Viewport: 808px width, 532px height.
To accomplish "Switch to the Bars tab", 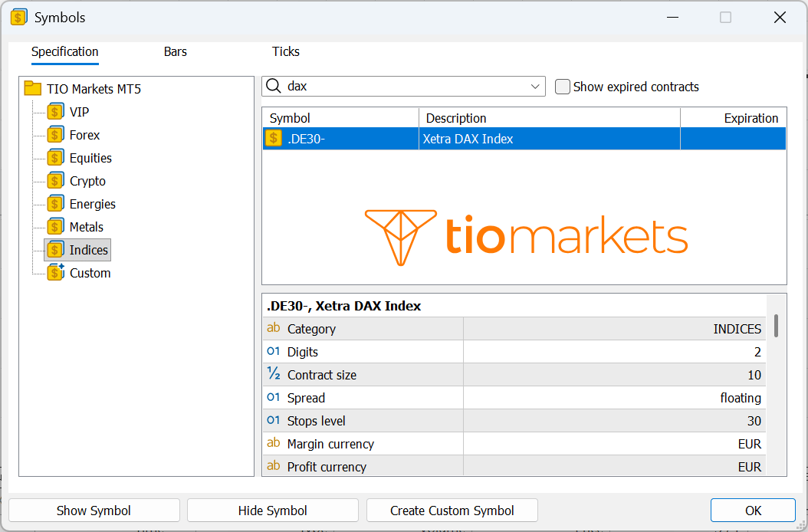I will point(176,51).
